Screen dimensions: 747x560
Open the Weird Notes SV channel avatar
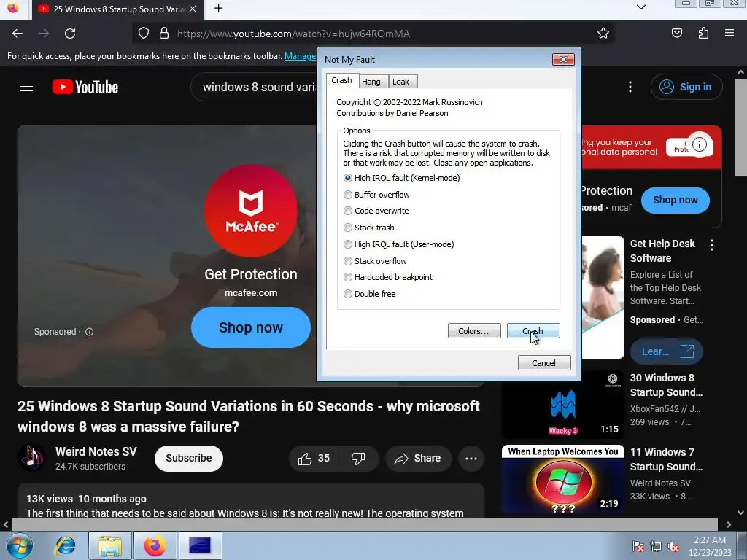tap(32, 457)
